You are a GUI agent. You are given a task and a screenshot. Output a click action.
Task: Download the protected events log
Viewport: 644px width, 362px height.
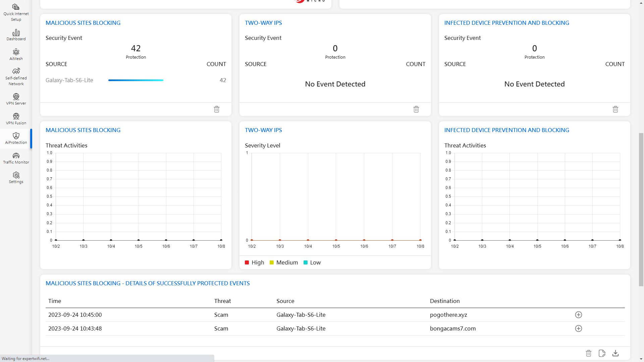pyautogui.click(x=615, y=353)
